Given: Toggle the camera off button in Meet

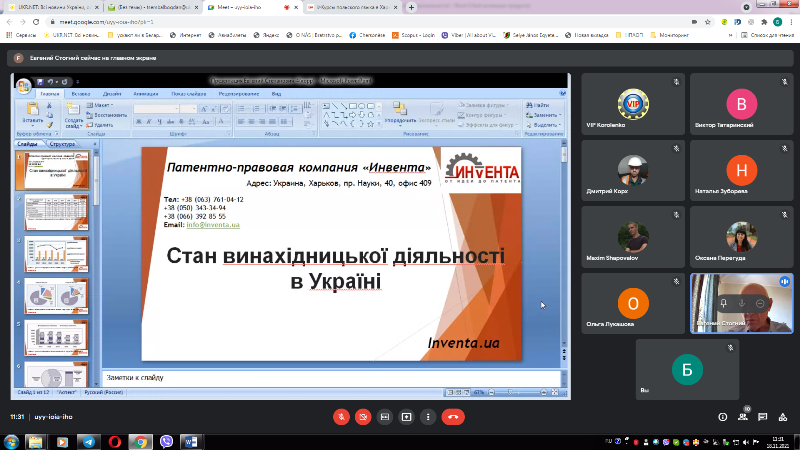Looking at the screenshot, I should pyautogui.click(x=363, y=416).
